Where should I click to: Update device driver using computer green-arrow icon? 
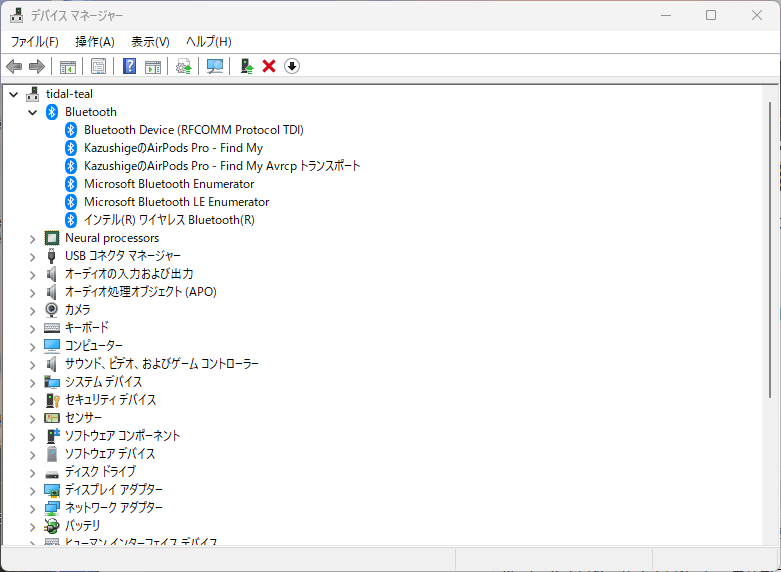click(247, 66)
